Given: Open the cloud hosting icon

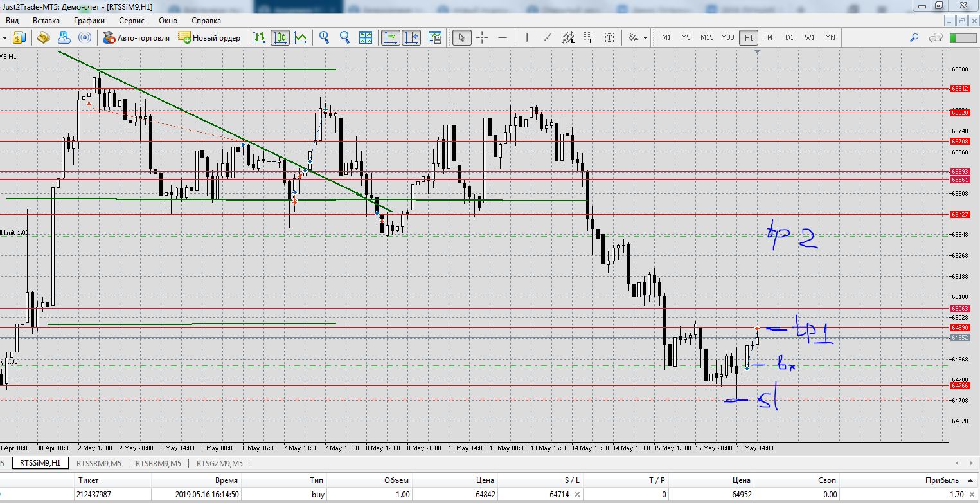Looking at the screenshot, I should pos(64,37).
